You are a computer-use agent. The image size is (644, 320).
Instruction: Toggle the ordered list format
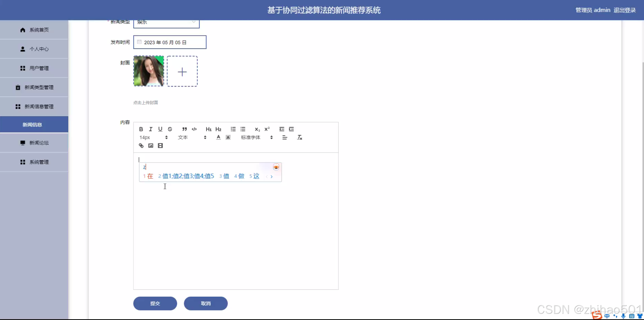[x=233, y=129]
